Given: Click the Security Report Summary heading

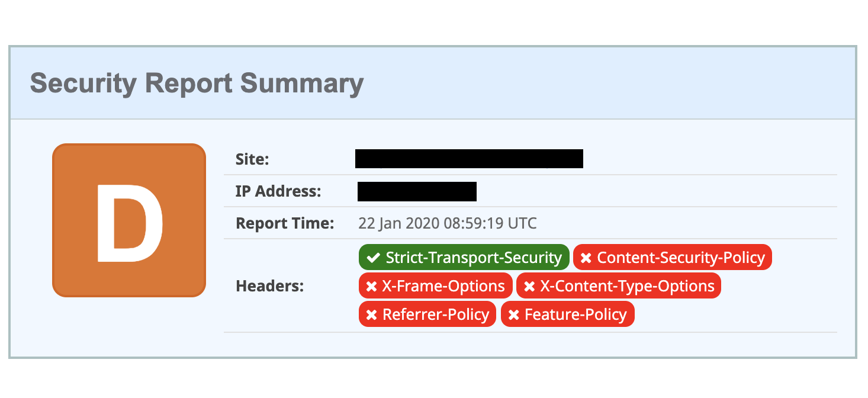Looking at the screenshot, I should coord(197,84).
